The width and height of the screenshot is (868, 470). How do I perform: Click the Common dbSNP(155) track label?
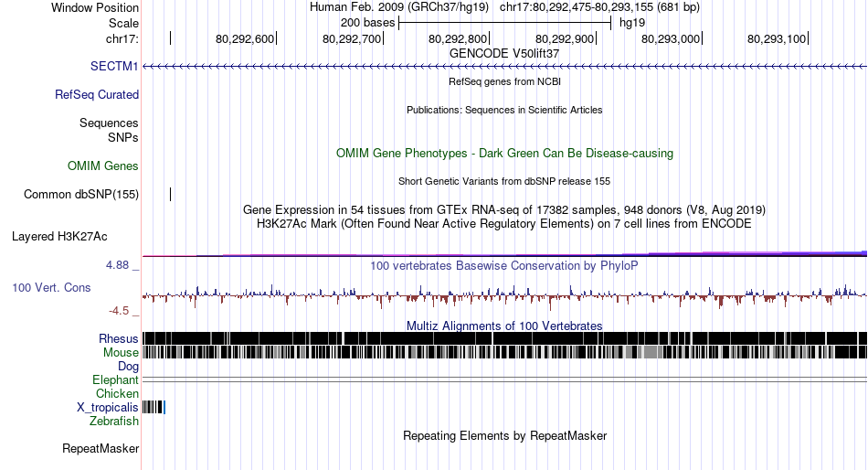(81, 195)
